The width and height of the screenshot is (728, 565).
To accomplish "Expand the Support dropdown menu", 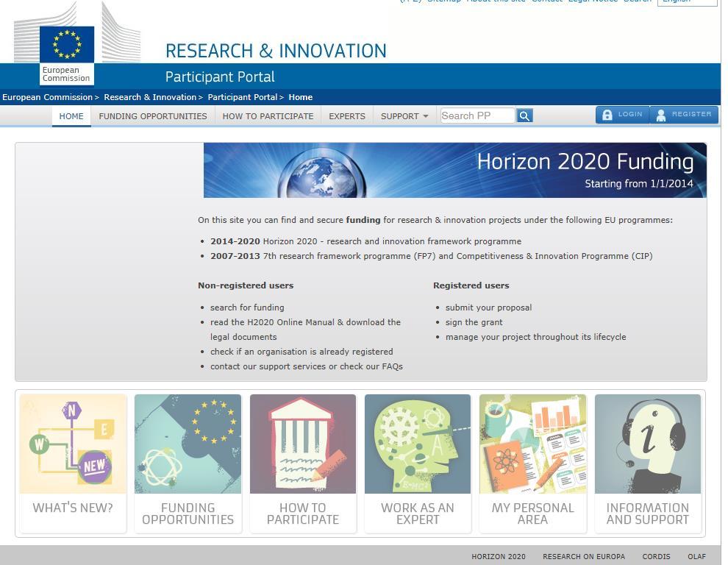I will point(404,116).
